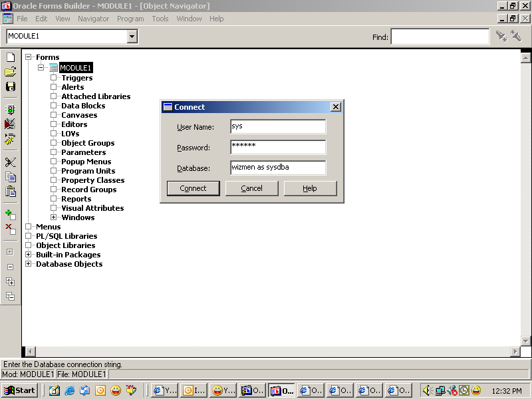Image resolution: width=532 pixels, height=399 pixels.
Task: Click the Expand node toolbar icon
Action: (10, 252)
